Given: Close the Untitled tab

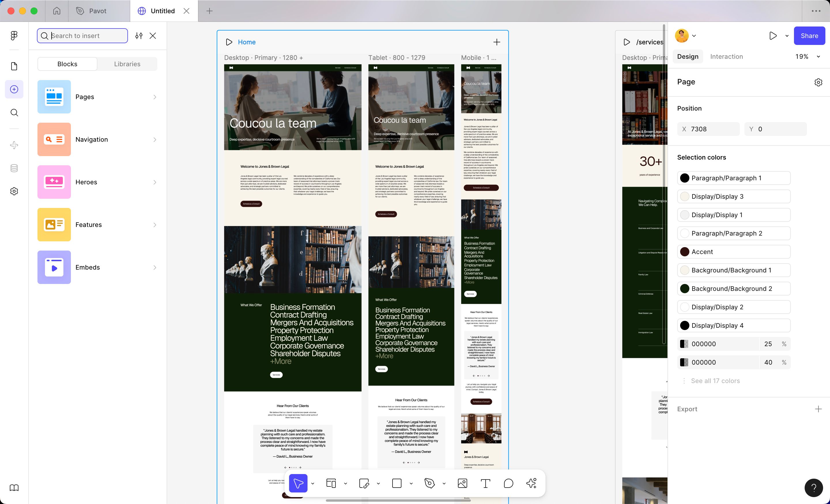Looking at the screenshot, I should [x=186, y=11].
